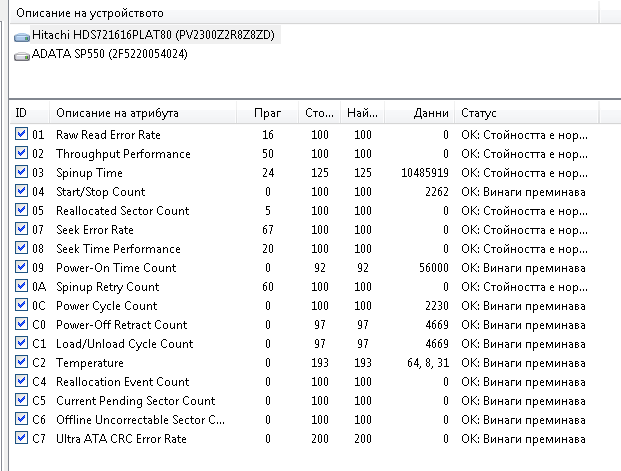Click the Ultra ATA CRC current value 200

320,439
